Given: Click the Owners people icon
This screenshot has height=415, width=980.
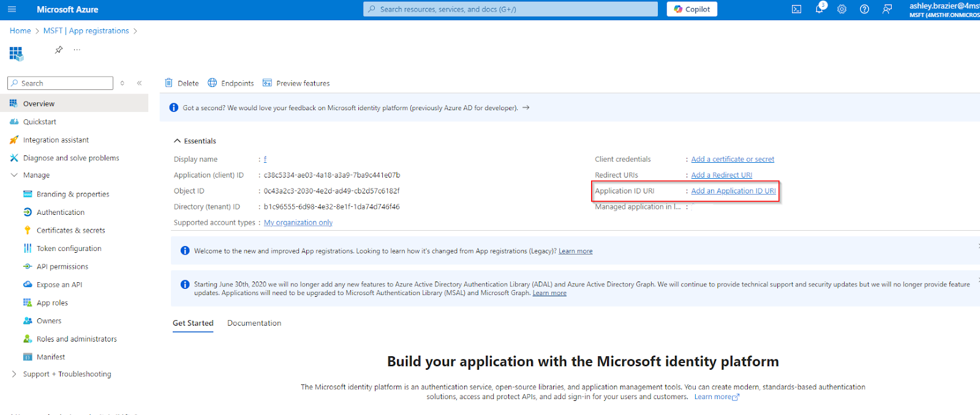Looking at the screenshot, I should click(28, 321).
